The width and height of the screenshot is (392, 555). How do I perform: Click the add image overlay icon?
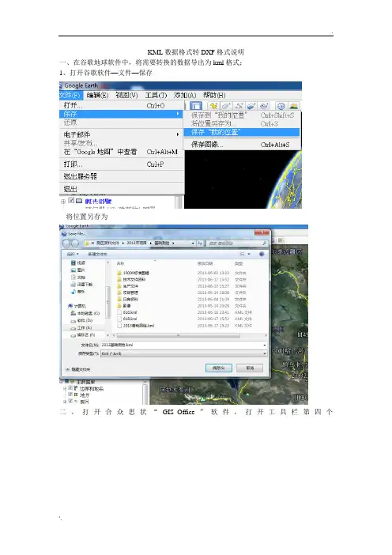[251, 106]
